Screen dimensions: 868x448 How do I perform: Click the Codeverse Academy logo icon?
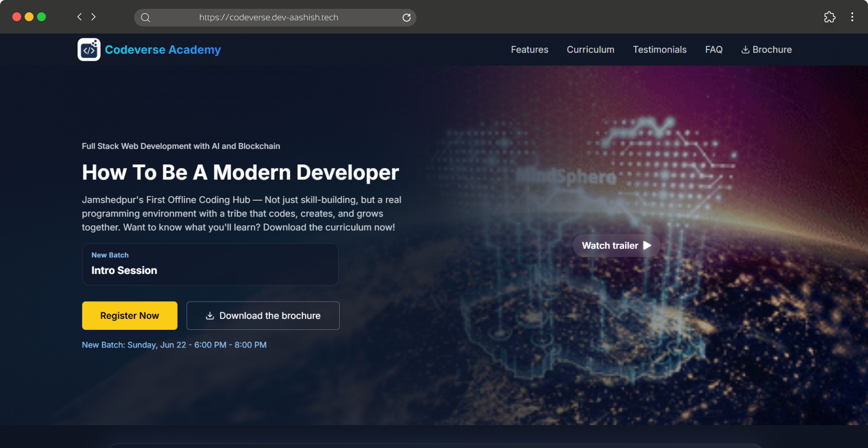pos(89,49)
